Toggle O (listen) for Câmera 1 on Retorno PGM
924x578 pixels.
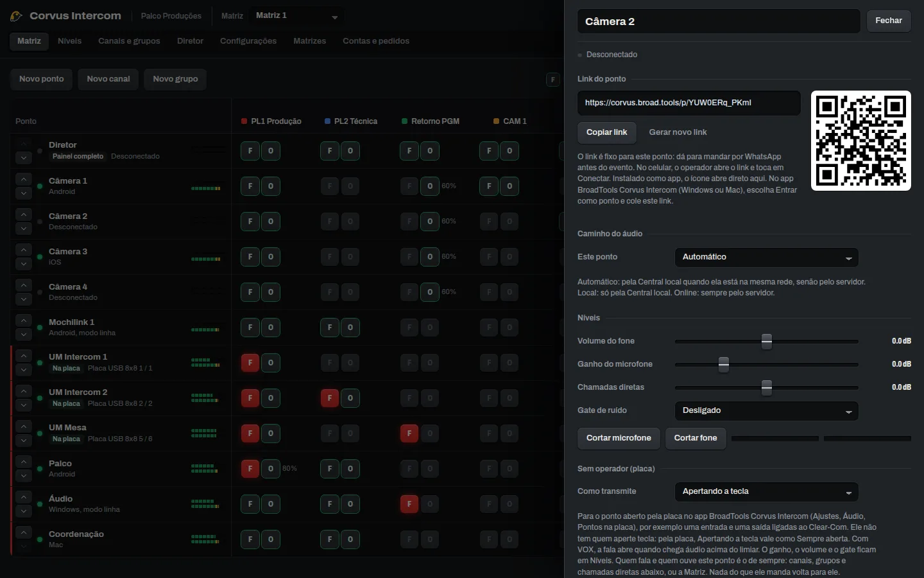tap(430, 186)
